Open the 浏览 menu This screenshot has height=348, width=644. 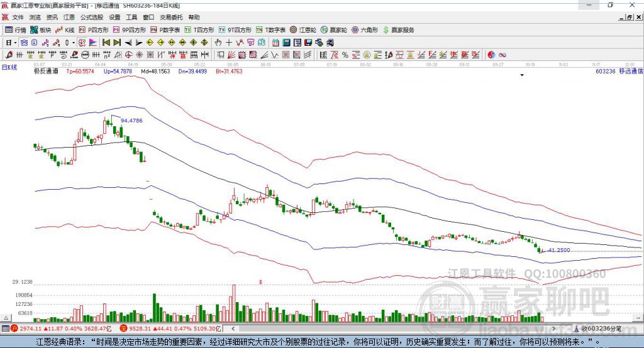point(35,17)
